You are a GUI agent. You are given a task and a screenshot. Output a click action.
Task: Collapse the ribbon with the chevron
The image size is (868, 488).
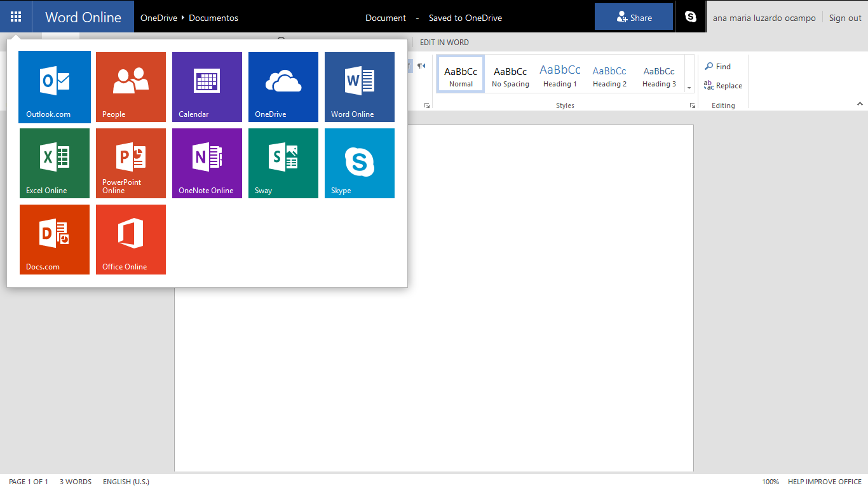click(860, 104)
